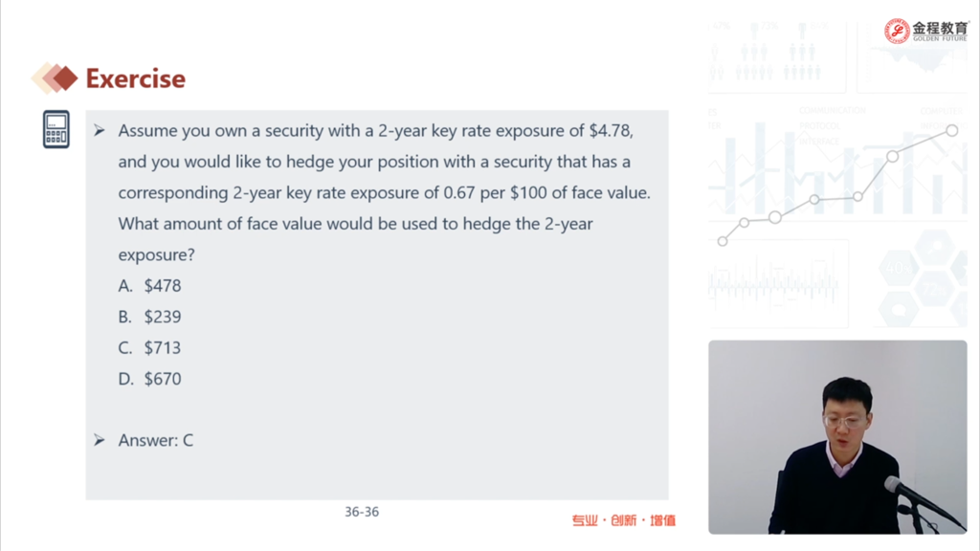The height and width of the screenshot is (551, 980).
Task: Click the "Answer: C" text
Action: point(156,441)
